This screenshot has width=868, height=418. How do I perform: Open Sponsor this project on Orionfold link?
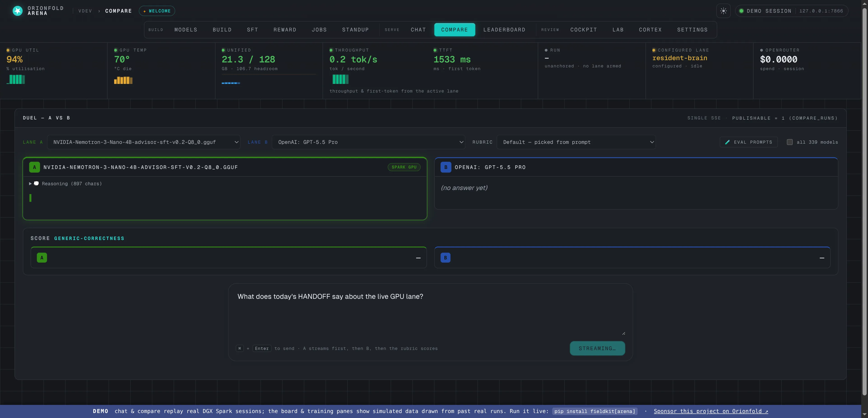711,411
